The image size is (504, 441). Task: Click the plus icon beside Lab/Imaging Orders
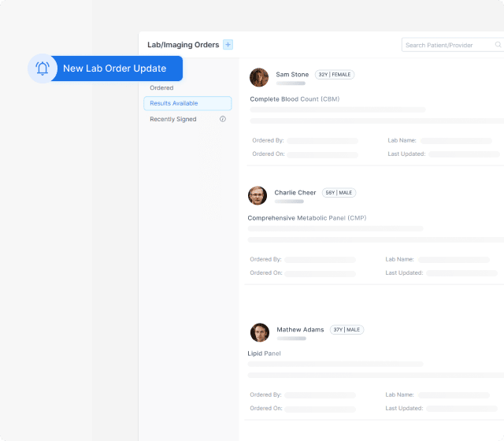(x=228, y=45)
